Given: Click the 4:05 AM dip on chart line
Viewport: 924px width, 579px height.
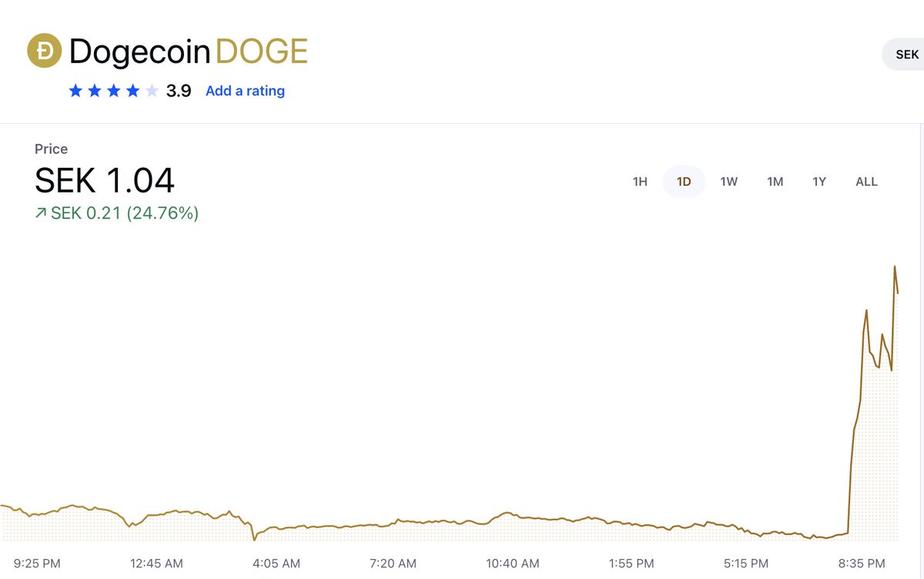Looking at the screenshot, I should 254,539.
